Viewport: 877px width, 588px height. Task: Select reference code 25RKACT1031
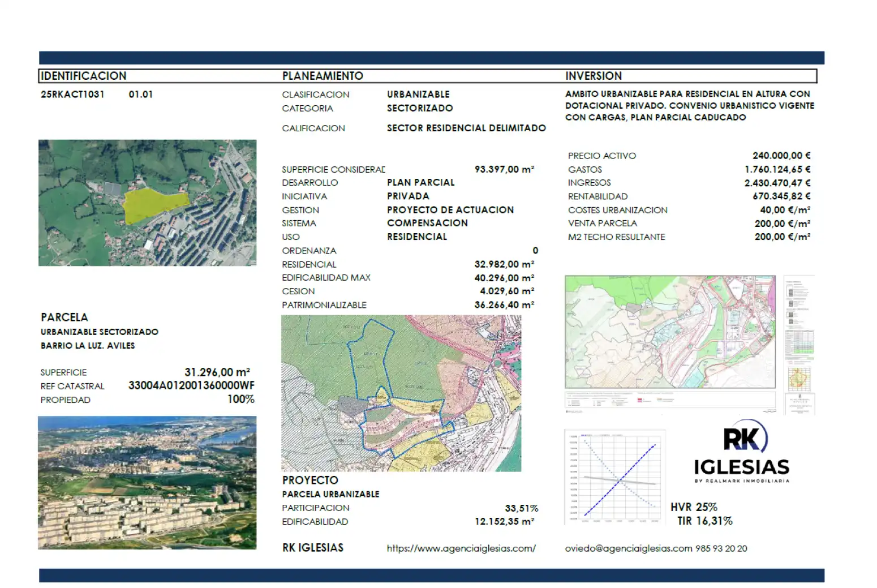tap(72, 95)
